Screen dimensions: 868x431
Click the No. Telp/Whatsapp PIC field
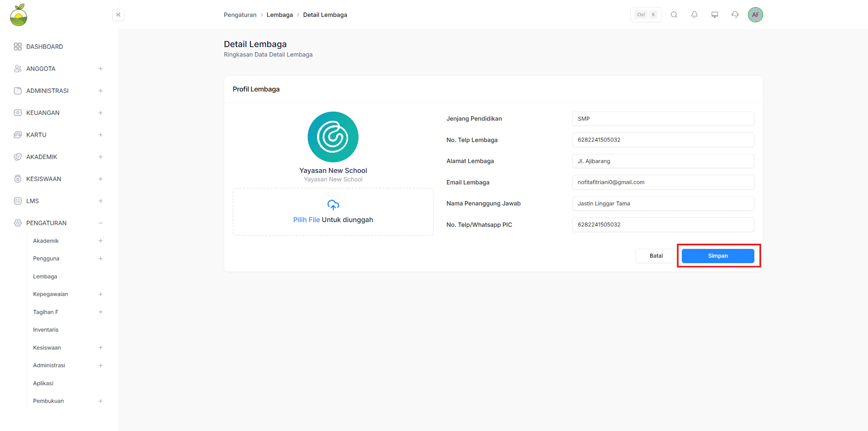[x=663, y=225]
